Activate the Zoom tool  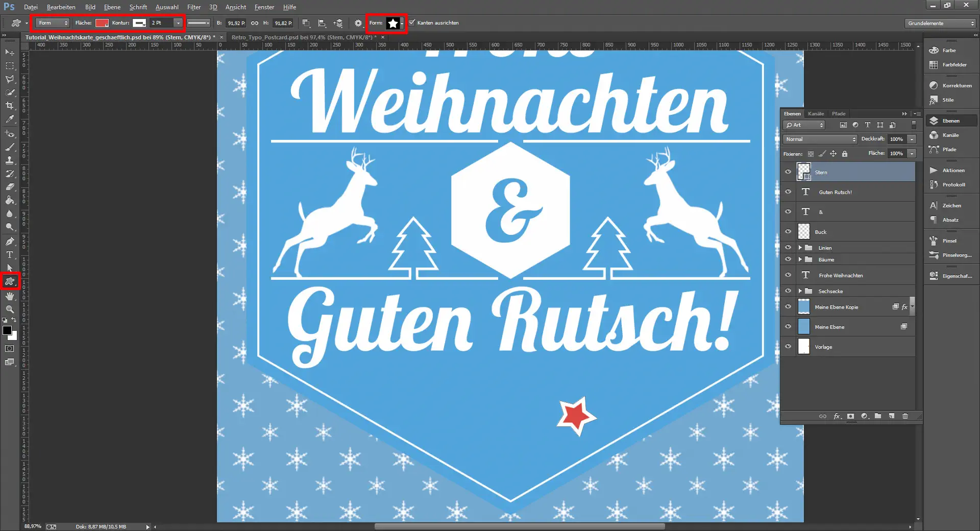(9, 309)
